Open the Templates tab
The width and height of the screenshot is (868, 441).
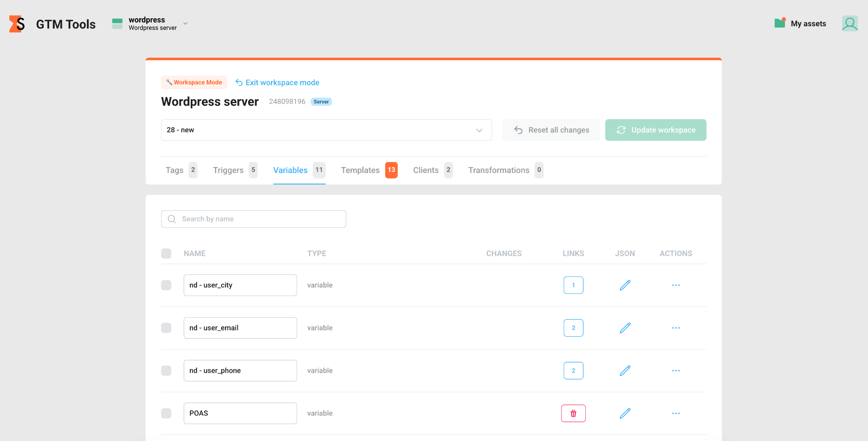(369, 170)
